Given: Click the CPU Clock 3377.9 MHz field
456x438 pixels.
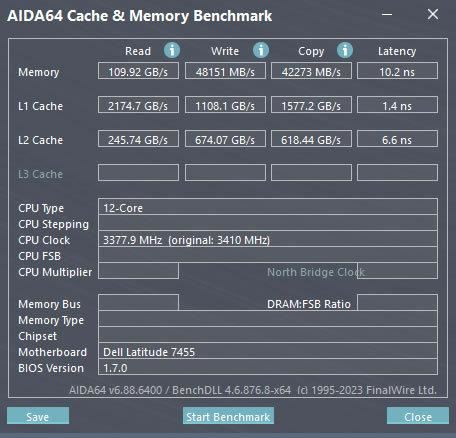Looking at the screenshot, I should (268, 239).
